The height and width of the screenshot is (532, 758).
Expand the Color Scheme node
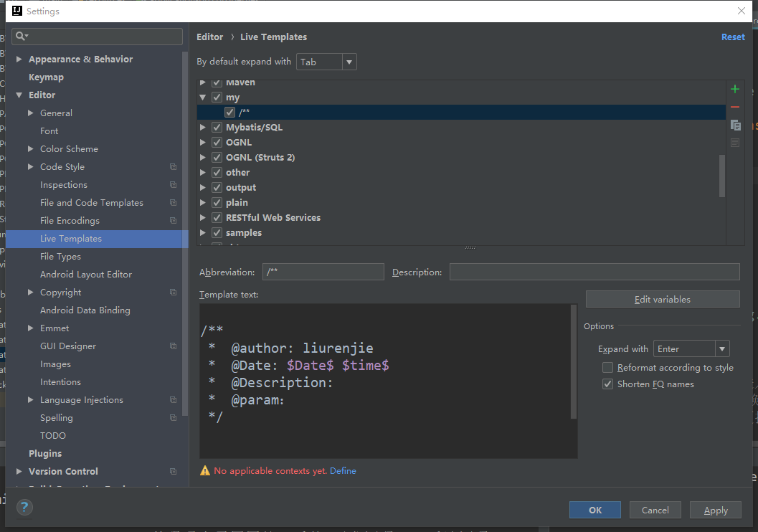pos(30,149)
